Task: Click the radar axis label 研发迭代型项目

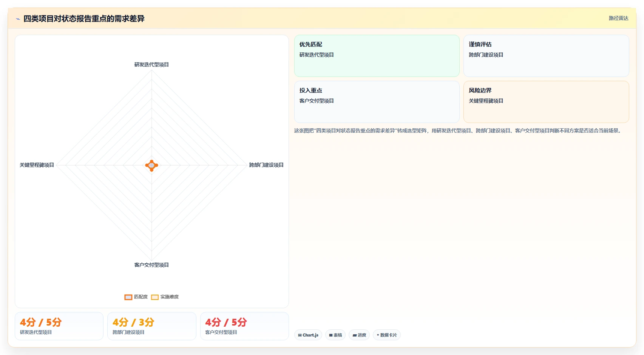Action: [151, 65]
